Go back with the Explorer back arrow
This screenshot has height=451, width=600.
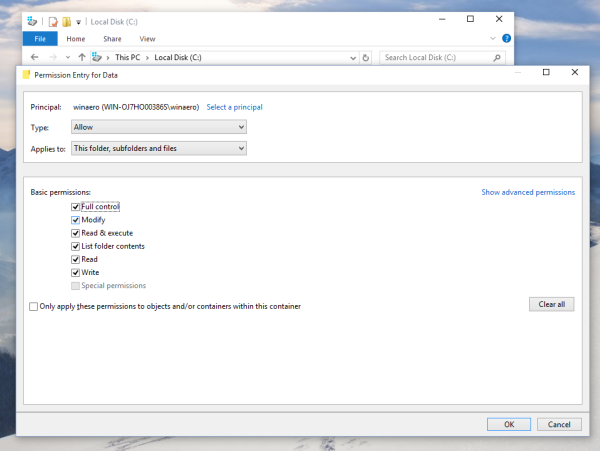point(35,57)
